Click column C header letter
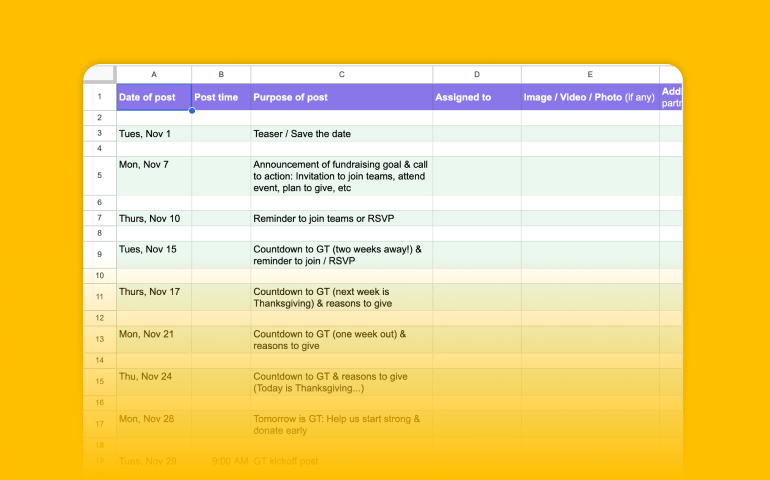Image resolution: width=770 pixels, height=480 pixels. click(x=341, y=74)
